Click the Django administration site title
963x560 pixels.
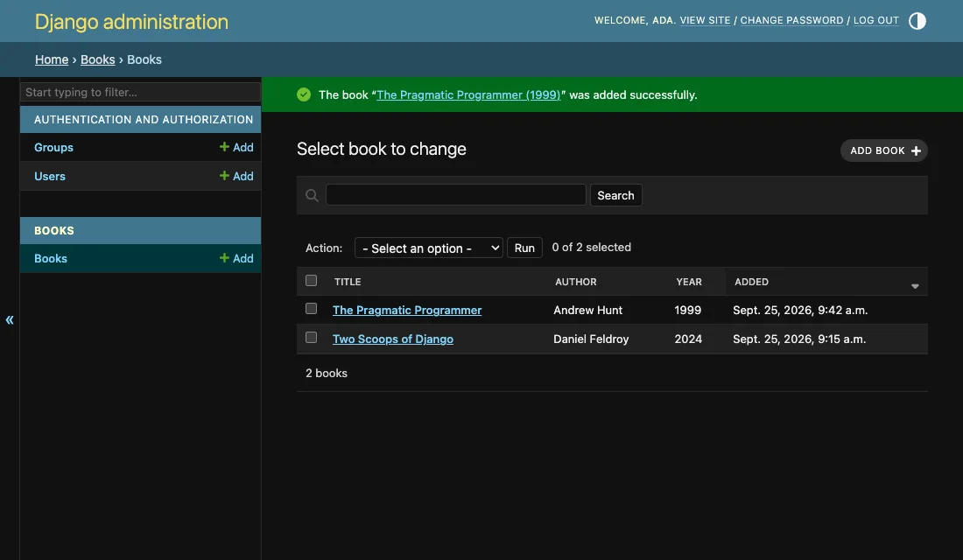coord(131,22)
